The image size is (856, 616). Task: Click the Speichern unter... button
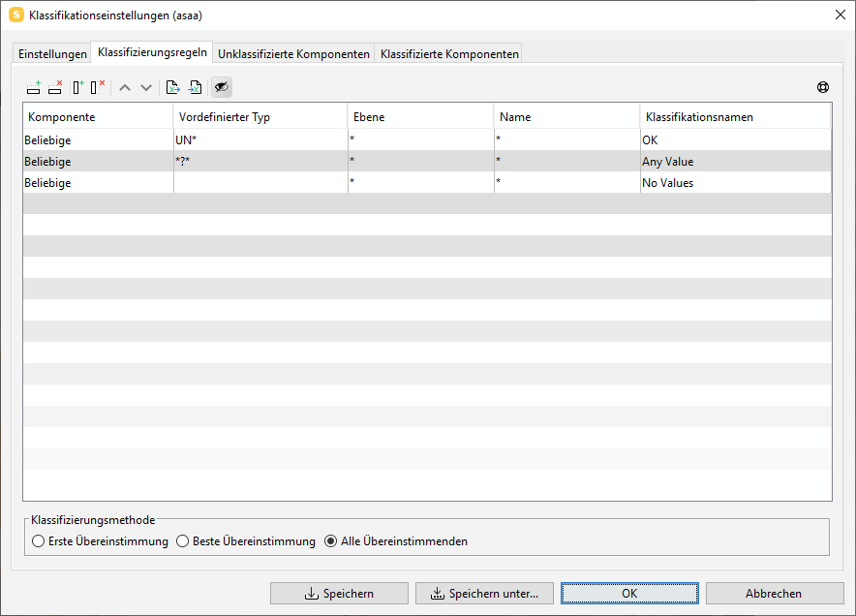pyautogui.click(x=484, y=593)
